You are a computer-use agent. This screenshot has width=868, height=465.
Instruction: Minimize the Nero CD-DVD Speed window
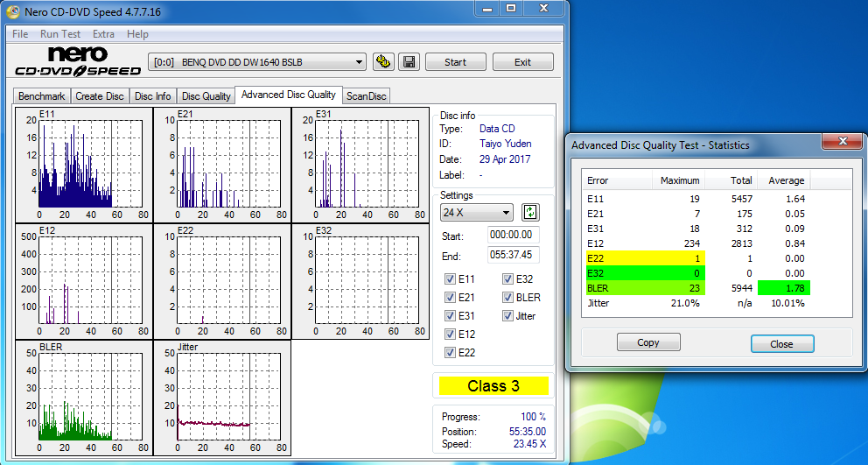point(487,8)
